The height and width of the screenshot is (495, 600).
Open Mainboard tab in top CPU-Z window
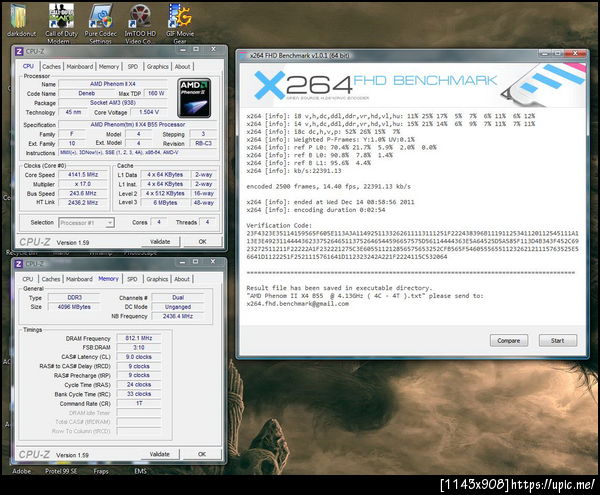coord(80,67)
